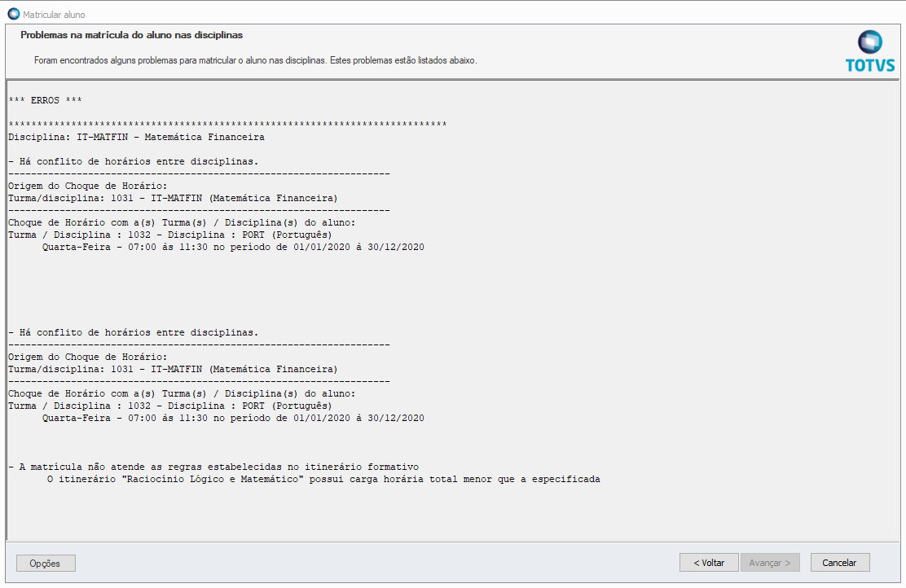The height and width of the screenshot is (588, 906).
Task: Click the second Choque de Horário com a(s) Turma(s) line
Action: coord(182,393)
